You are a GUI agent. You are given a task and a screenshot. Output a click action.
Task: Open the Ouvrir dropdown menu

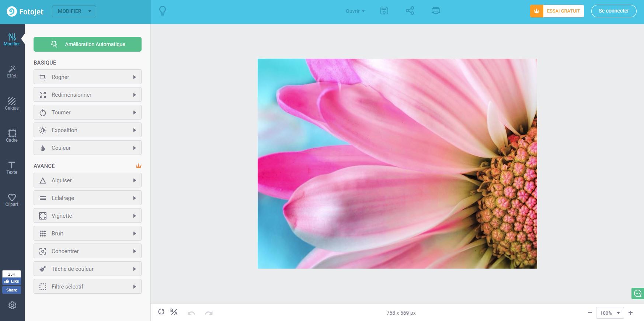pos(355,11)
